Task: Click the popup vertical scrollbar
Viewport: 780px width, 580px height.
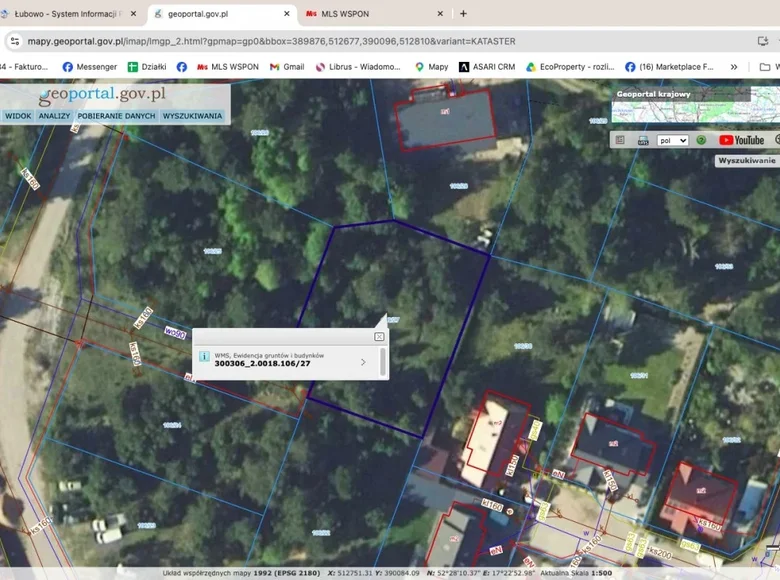Action: pos(383,362)
